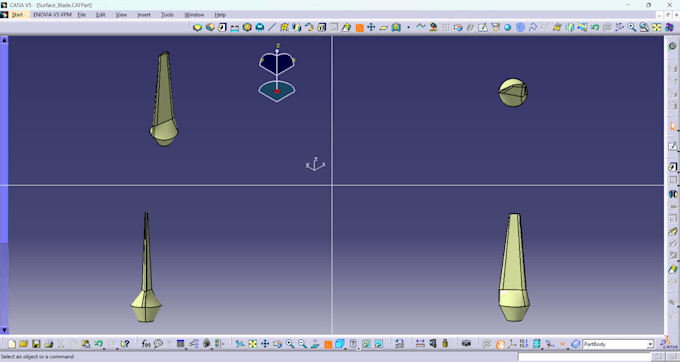The image size is (680, 362).
Task: Click the Quick Print printer icon
Action: click(x=49, y=344)
